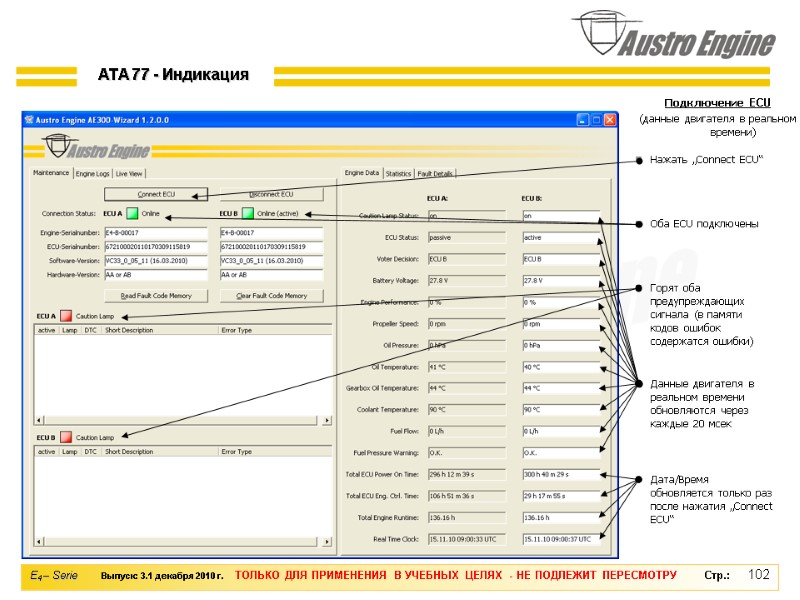Click ECU B Propeller Speed 0 rpm value
800x600 pixels.
coord(561,324)
